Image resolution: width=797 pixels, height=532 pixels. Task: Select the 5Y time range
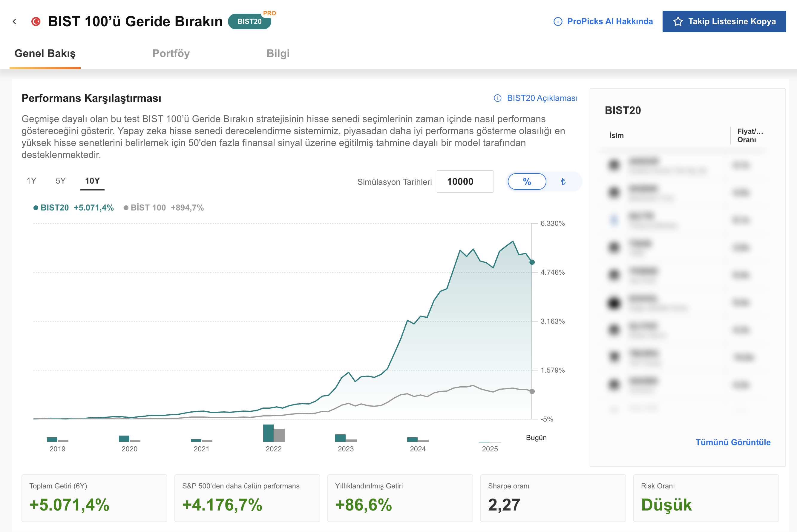60,181
